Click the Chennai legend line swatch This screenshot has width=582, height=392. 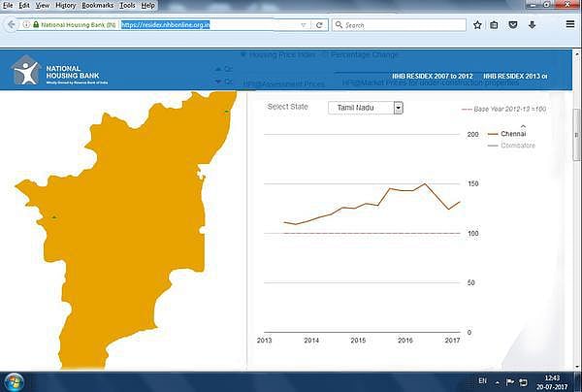point(492,133)
